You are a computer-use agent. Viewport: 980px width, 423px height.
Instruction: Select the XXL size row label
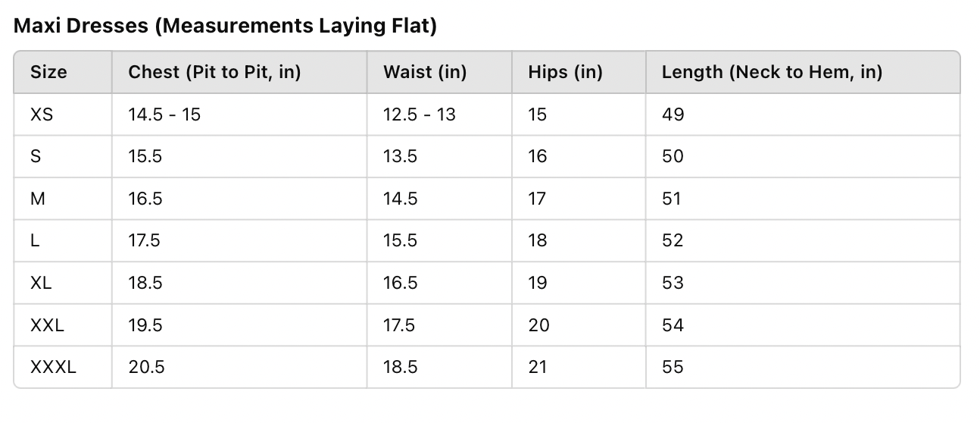[47, 325]
